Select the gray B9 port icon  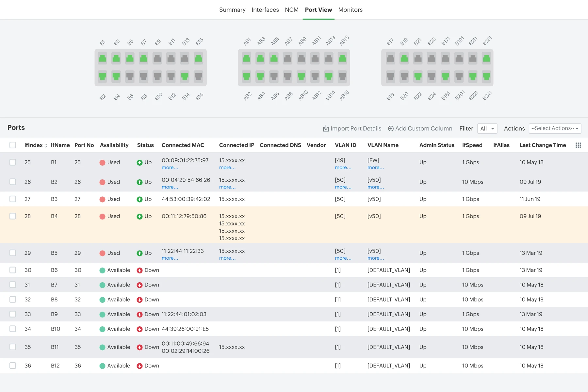click(157, 58)
